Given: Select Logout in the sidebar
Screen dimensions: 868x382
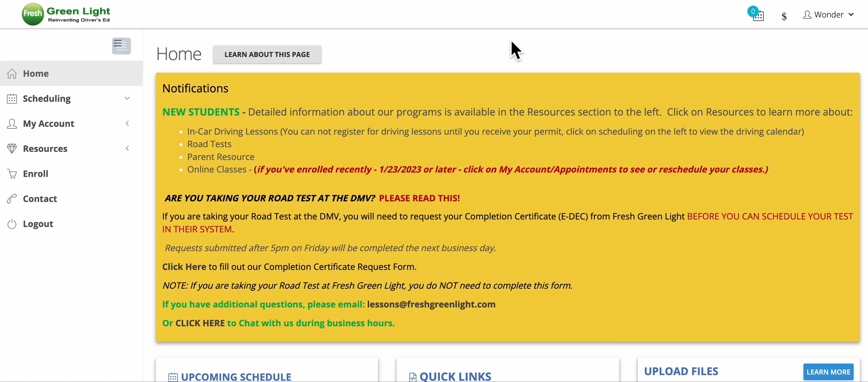Looking at the screenshot, I should [x=71, y=224].
